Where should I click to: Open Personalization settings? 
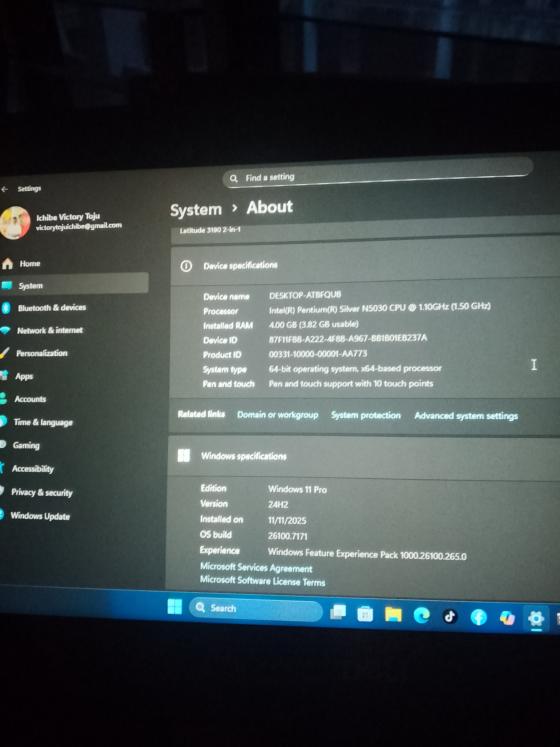coord(42,353)
